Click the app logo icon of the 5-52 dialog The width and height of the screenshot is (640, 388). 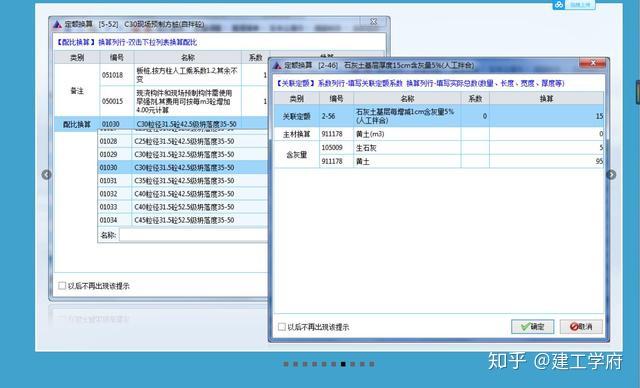[58, 24]
